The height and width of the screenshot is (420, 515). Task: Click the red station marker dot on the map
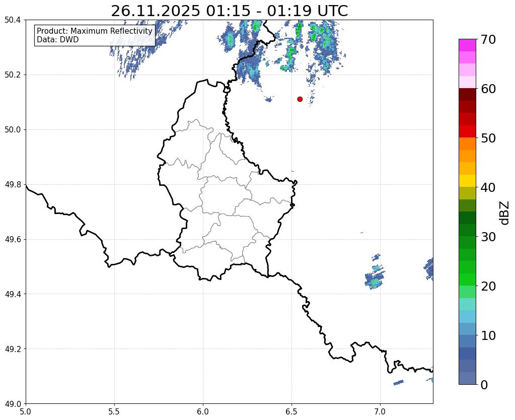[x=300, y=99]
